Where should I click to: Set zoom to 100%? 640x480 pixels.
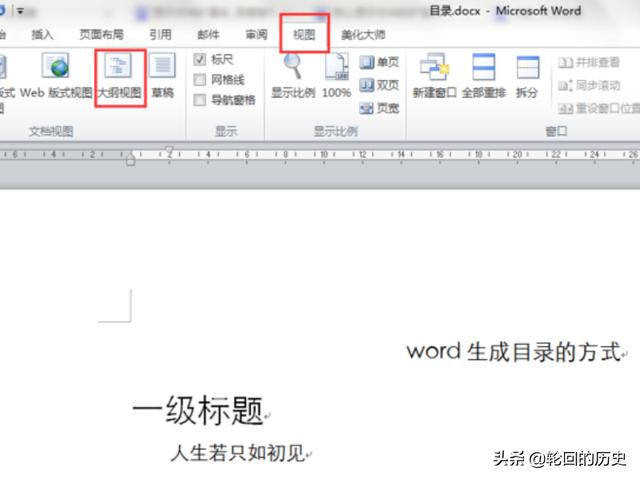337,78
